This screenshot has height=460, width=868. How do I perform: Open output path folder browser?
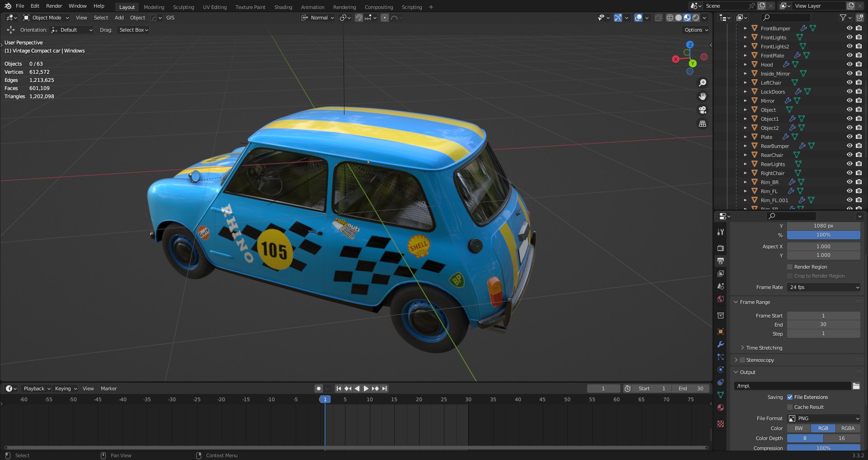[856, 386]
